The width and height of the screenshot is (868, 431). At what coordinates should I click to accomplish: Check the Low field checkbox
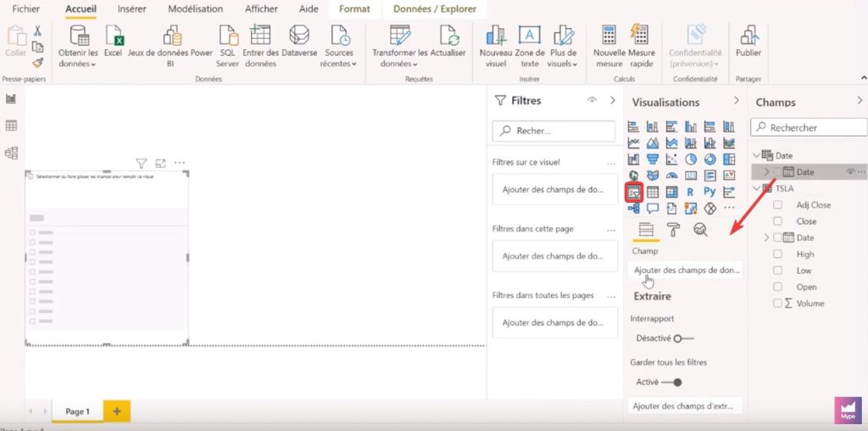tap(778, 271)
